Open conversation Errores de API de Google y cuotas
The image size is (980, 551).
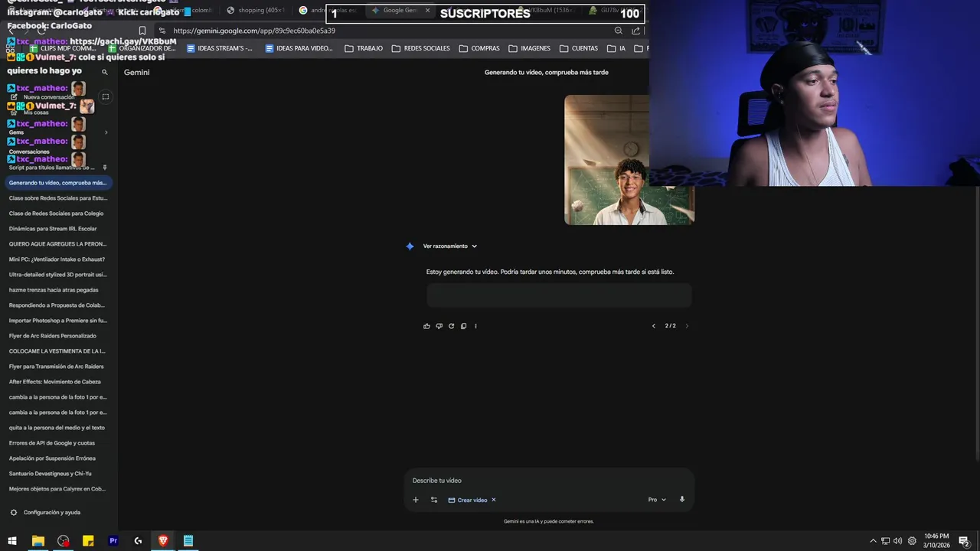point(57,443)
